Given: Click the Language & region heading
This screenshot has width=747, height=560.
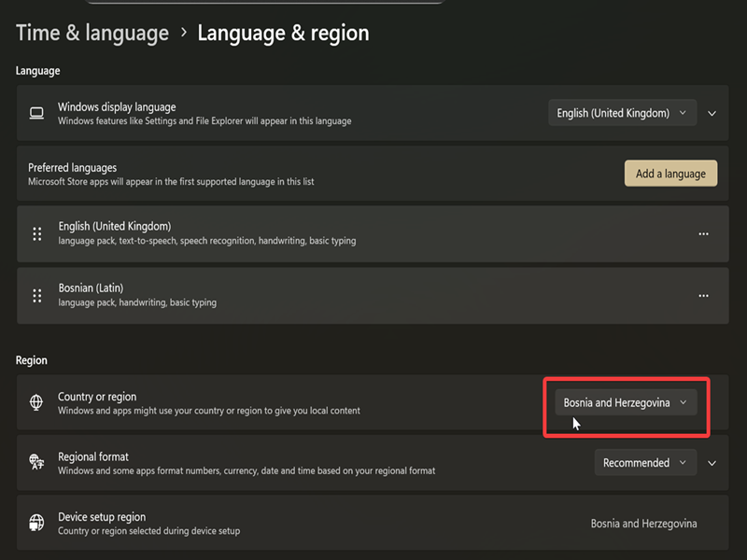Looking at the screenshot, I should point(282,32).
